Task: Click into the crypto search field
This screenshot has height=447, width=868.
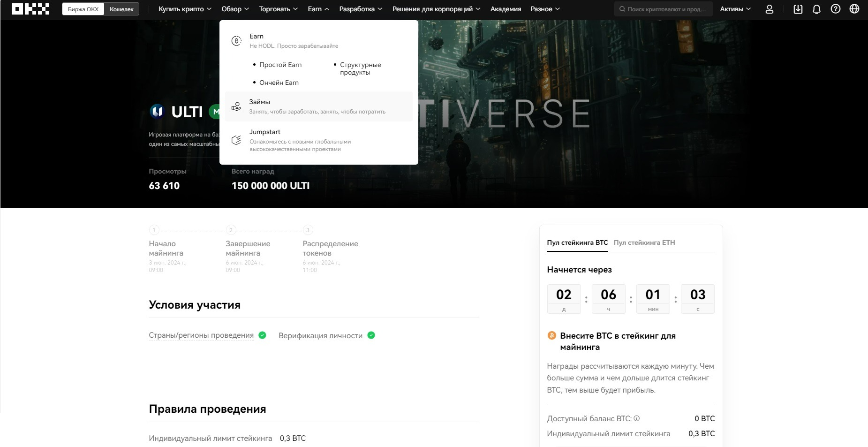Action: pyautogui.click(x=663, y=9)
